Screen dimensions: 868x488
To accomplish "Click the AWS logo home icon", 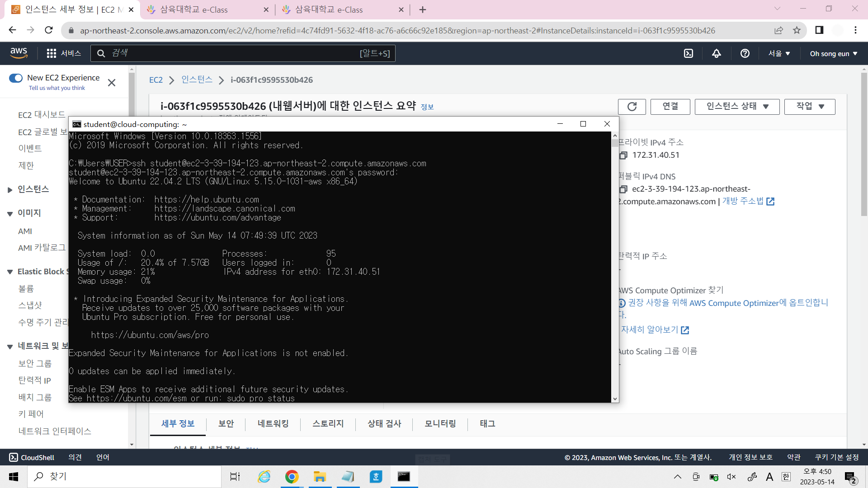I will 19,53.
